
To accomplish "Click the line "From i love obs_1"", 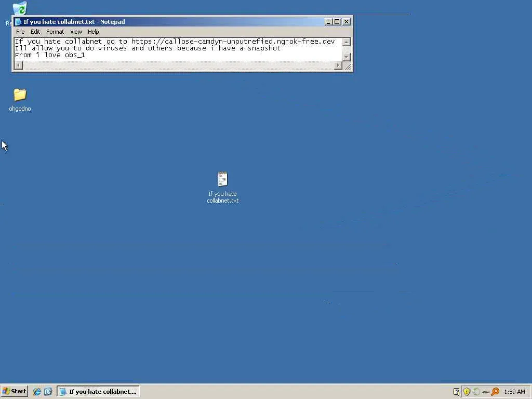I will (50, 55).
